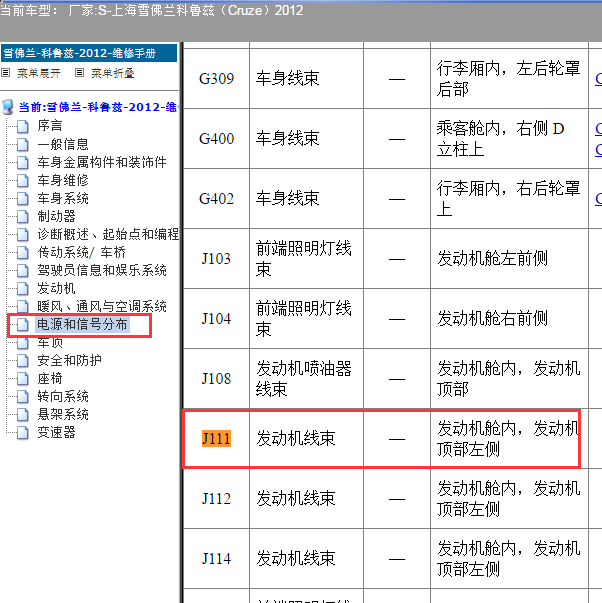Click the page icon beside 传动系统/车桥
The height and width of the screenshot is (603, 602).
pos(23,253)
